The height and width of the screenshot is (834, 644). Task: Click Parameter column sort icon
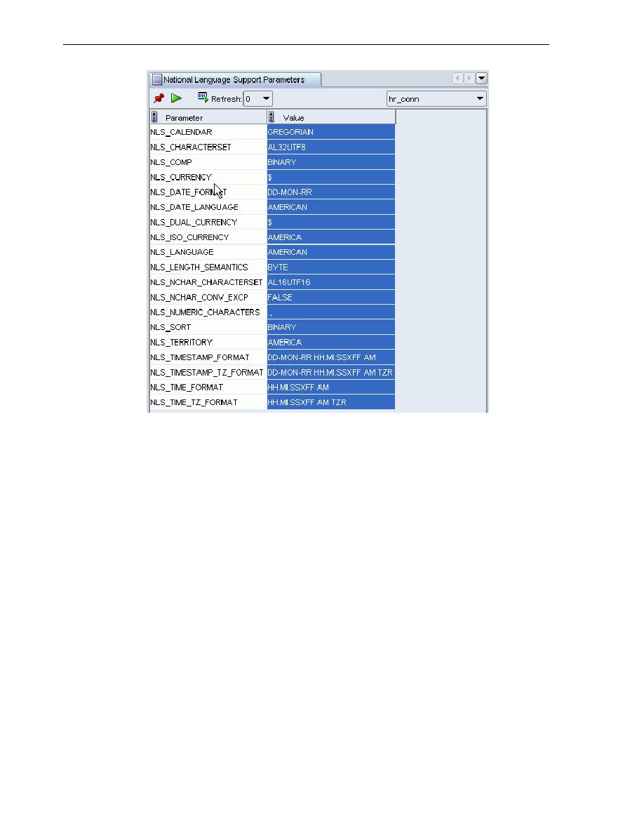154,117
